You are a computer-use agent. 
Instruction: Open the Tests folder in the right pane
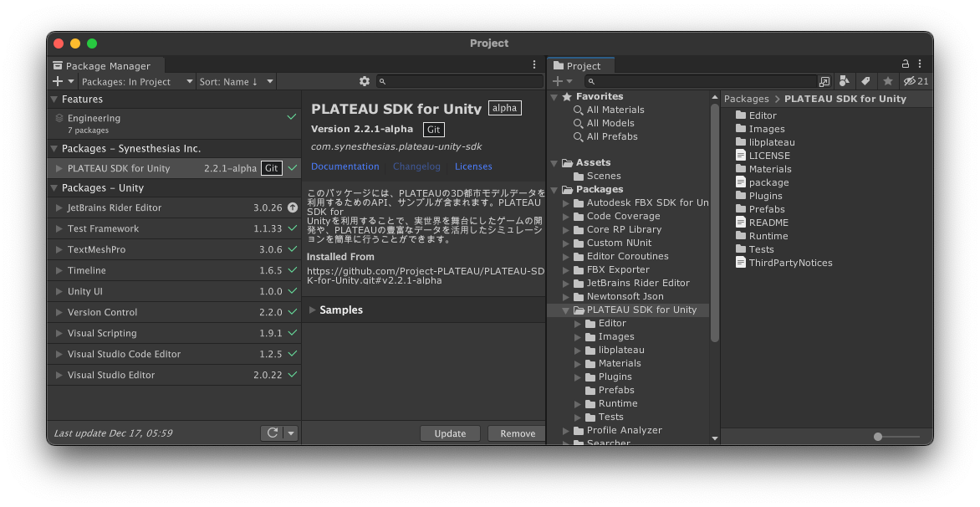(754, 249)
